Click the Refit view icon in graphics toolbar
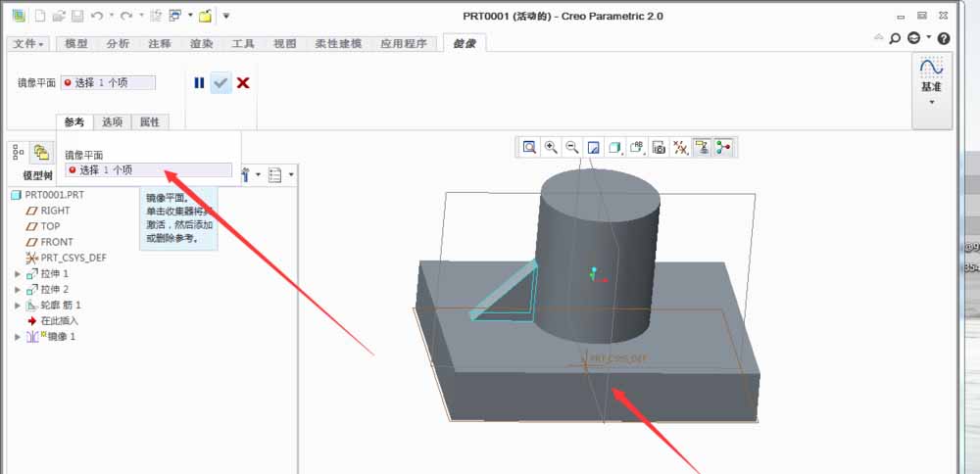The image size is (980, 474). pyautogui.click(x=529, y=147)
